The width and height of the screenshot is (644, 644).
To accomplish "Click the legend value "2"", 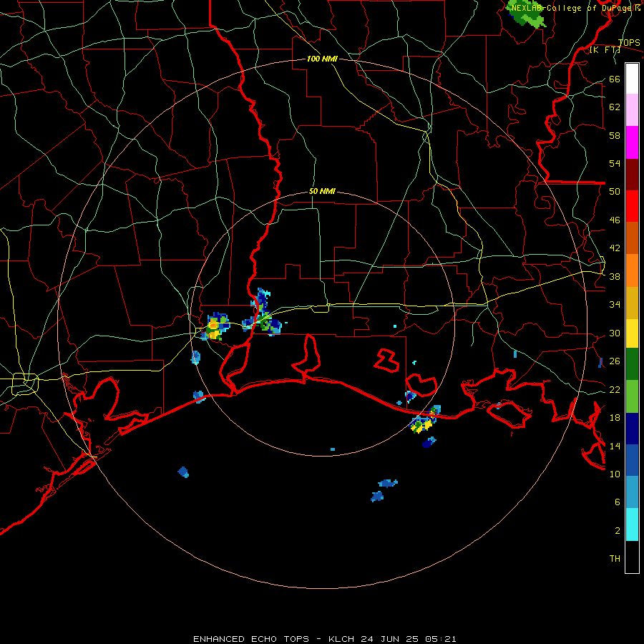I will pos(618,530).
